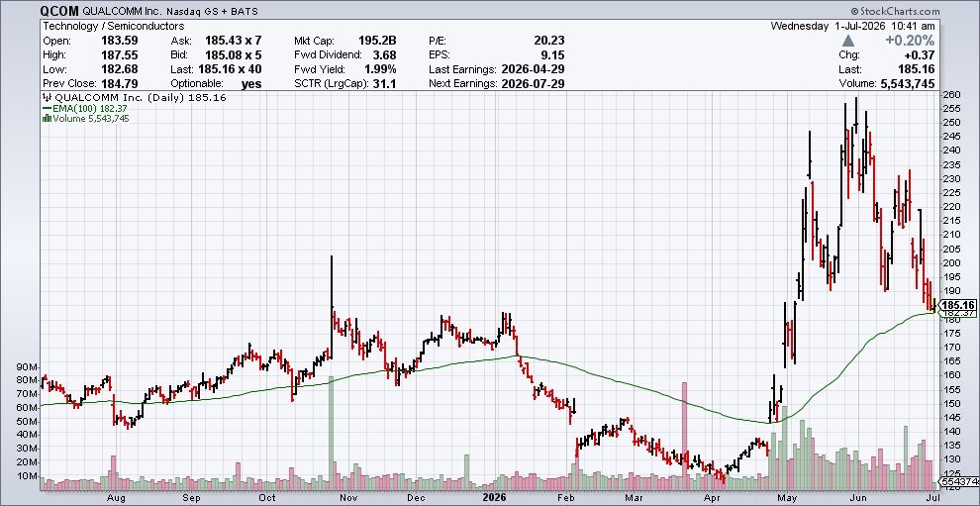Click the volume tag at the bottom of the price axis

958,482
